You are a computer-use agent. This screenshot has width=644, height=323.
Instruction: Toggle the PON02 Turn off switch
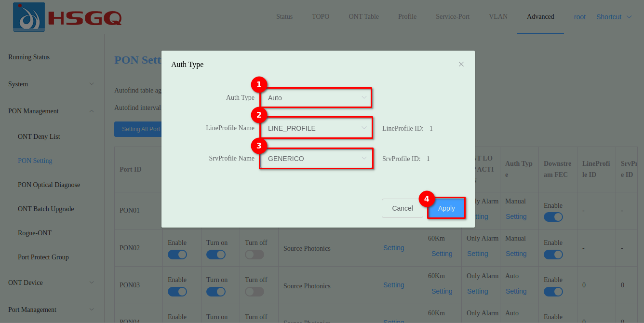pos(255,255)
